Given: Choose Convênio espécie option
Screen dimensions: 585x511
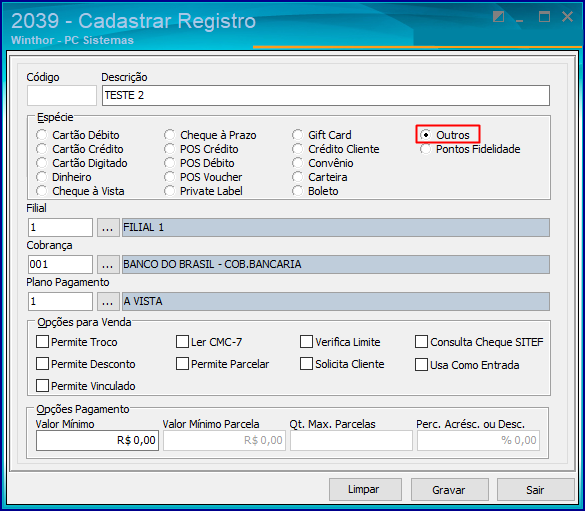Looking at the screenshot, I should 298,163.
